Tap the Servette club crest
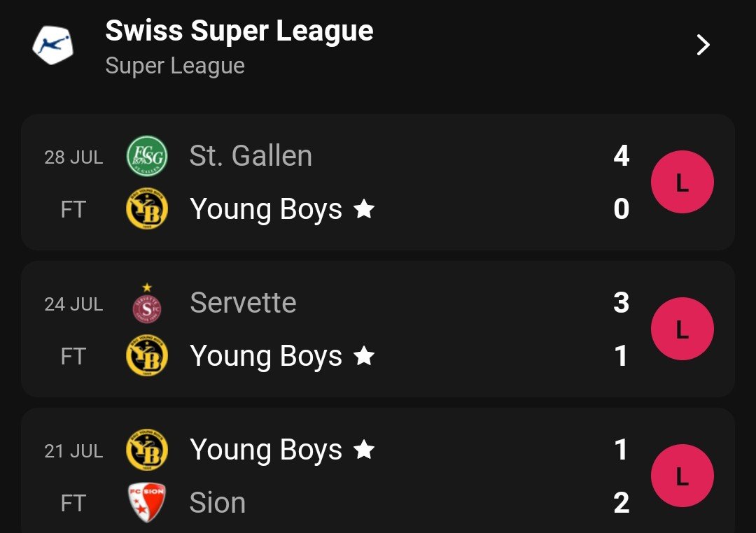Image resolution: width=756 pixels, height=533 pixels. coord(146,303)
